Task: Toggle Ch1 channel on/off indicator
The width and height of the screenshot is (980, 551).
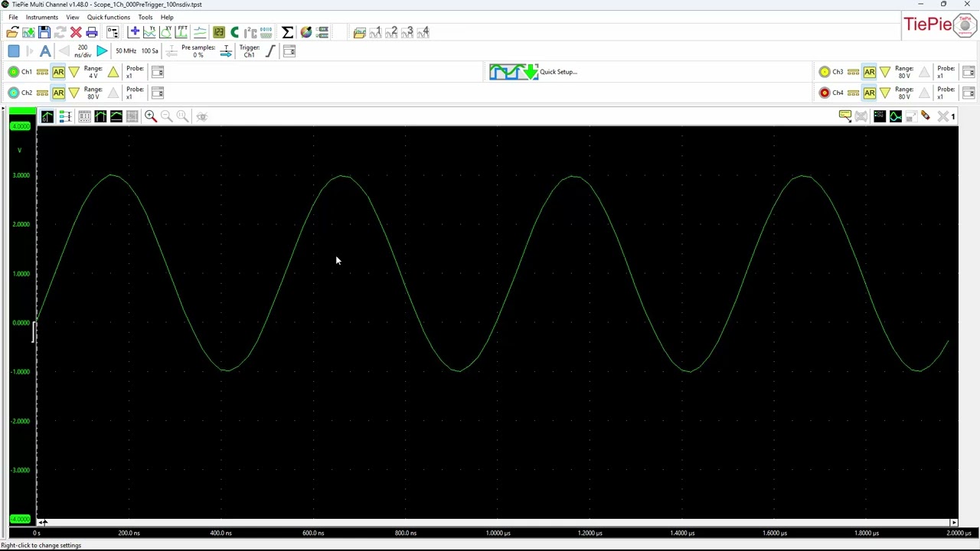Action: pyautogui.click(x=14, y=72)
